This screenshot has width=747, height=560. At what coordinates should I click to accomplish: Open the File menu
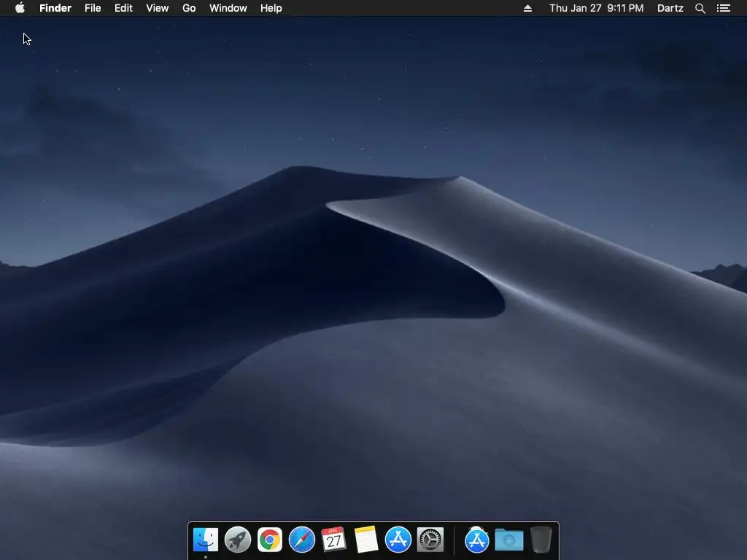click(x=93, y=8)
